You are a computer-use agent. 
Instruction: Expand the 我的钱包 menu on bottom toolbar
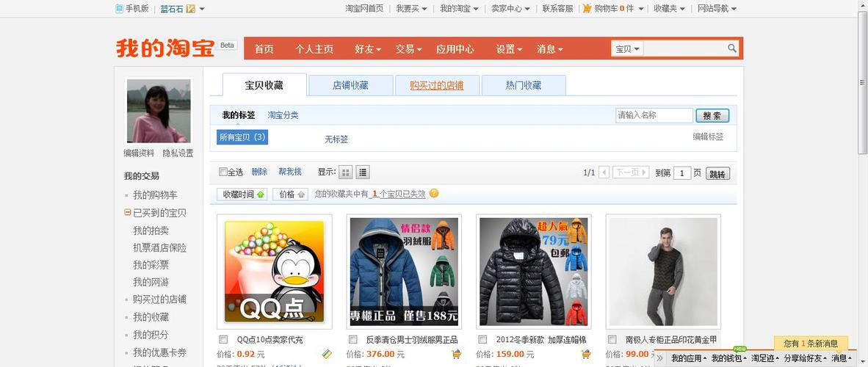tap(728, 358)
